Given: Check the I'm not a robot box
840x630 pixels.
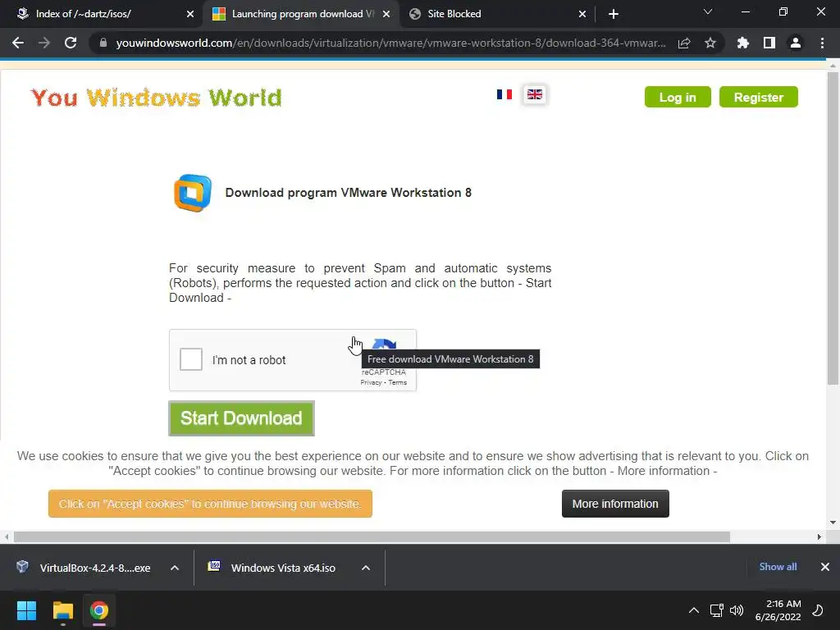Looking at the screenshot, I should click(x=190, y=359).
